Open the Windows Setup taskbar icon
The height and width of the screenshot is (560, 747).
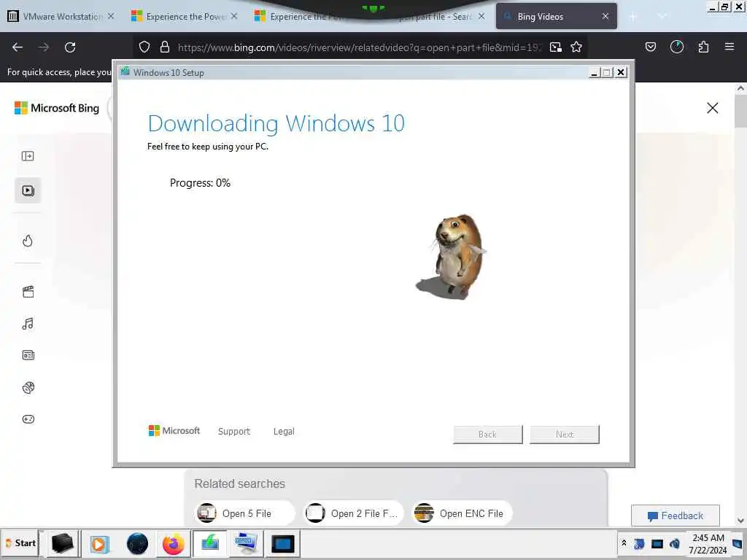pos(209,544)
